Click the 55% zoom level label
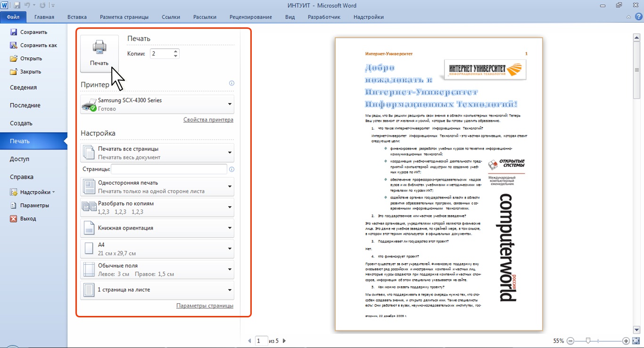Viewport: 644px width, 348px height. point(559,340)
